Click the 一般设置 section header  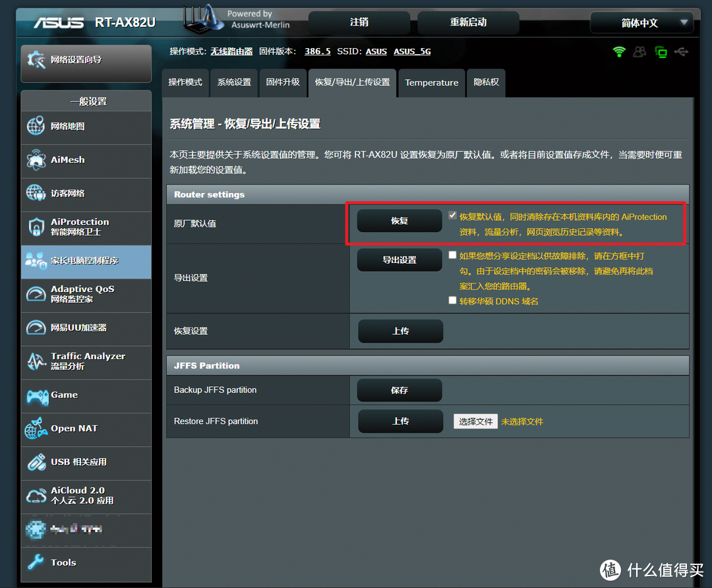[x=86, y=101]
